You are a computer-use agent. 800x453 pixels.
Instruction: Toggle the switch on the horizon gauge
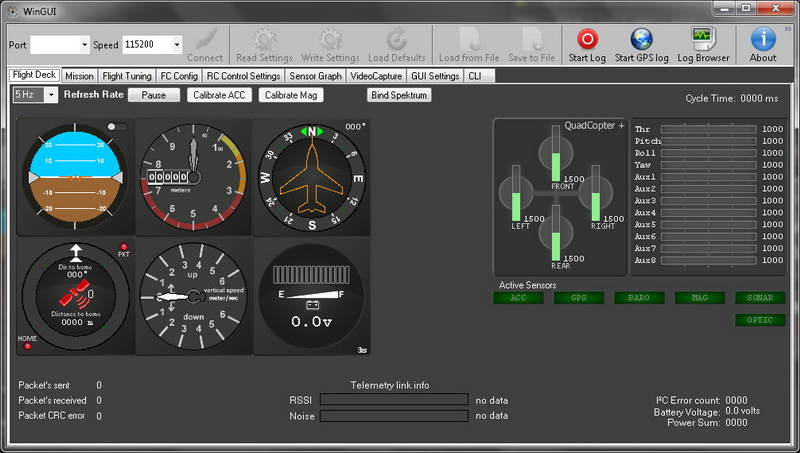pyautogui.click(x=117, y=127)
